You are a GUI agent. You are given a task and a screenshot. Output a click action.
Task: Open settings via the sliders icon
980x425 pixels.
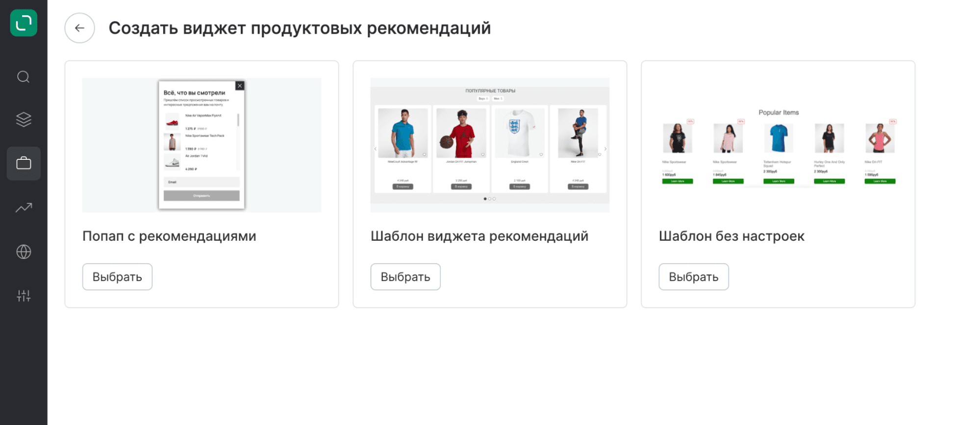coord(24,296)
